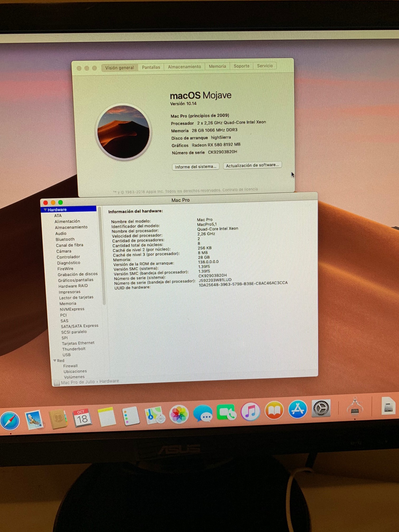
Task: Open System Preferences gear icon
Action: point(321,408)
